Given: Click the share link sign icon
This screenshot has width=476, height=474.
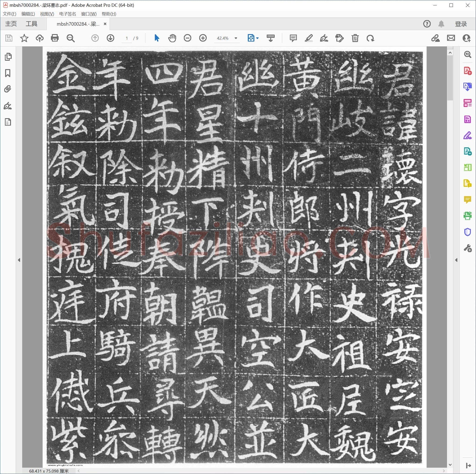Looking at the screenshot, I should 435,38.
